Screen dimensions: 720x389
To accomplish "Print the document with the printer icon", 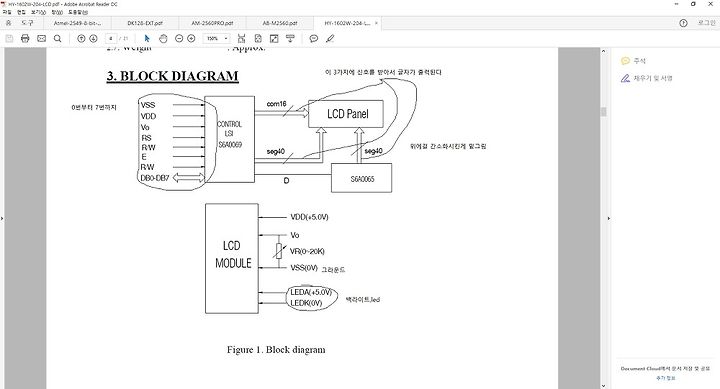I will [25, 39].
